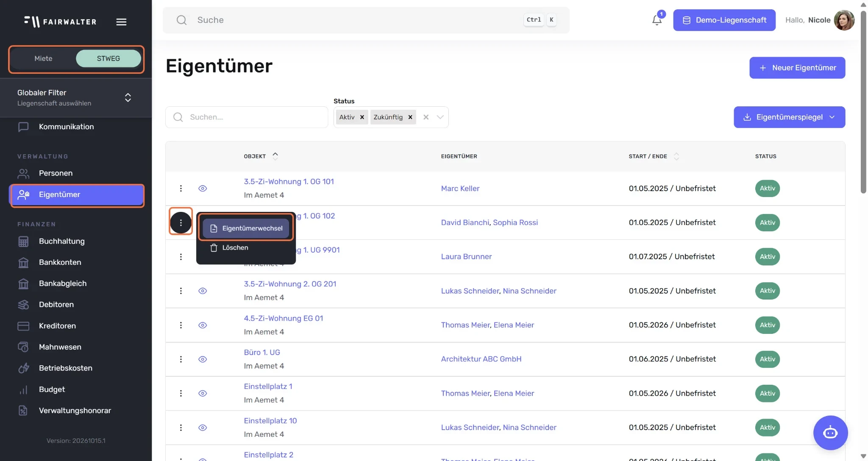View details of 4.5-Zi-Wohnung EG 01

click(203, 325)
